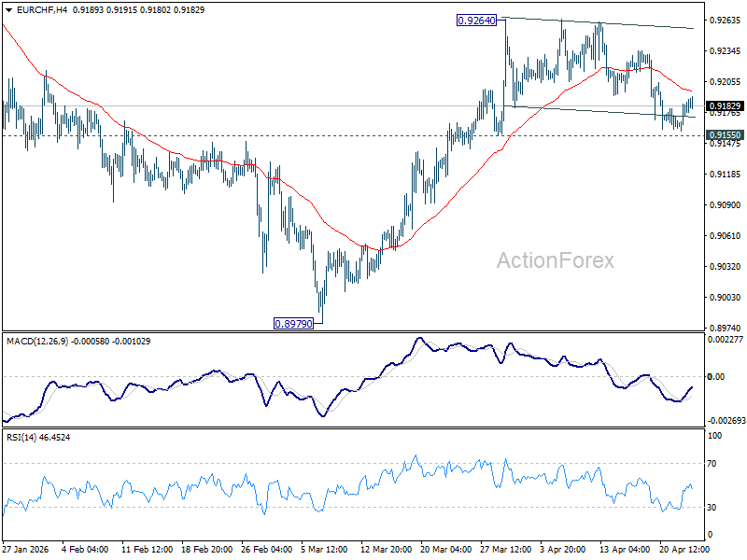Select the MACD(12,26,9) indicator label
The image size is (747, 560).
[37, 342]
